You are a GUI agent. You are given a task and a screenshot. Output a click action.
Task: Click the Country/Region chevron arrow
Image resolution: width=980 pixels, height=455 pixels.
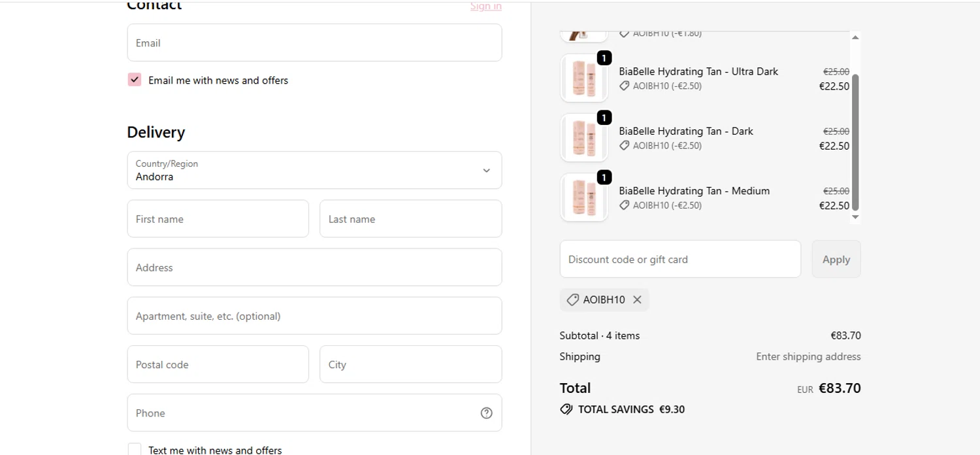click(x=486, y=171)
